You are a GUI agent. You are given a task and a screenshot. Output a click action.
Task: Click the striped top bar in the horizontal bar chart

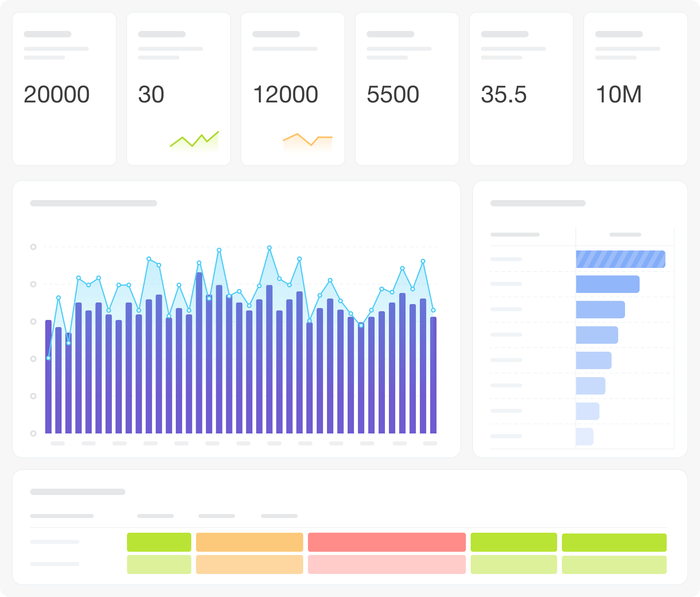pyautogui.click(x=621, y=259)
